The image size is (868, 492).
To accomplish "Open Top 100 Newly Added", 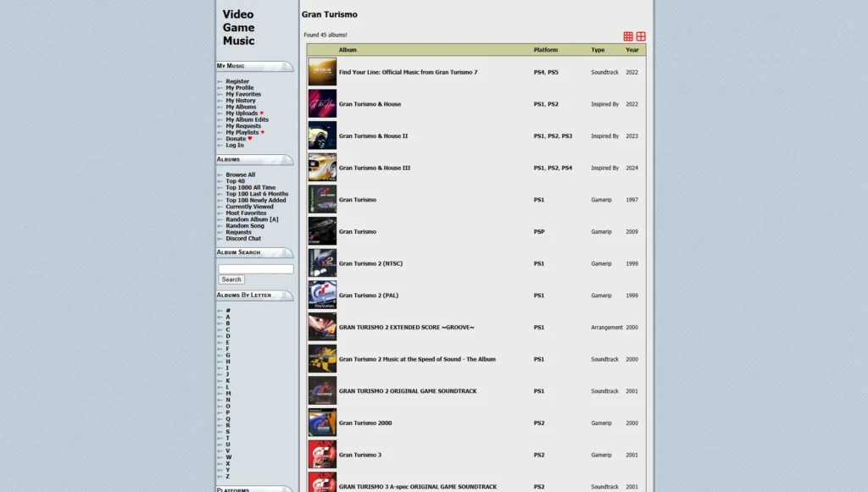I will click(256, 200).
